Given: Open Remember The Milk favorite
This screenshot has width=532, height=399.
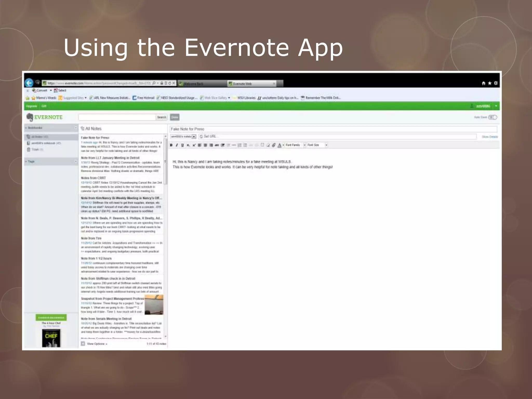Looking at the screenshot, I should (321, 98).
